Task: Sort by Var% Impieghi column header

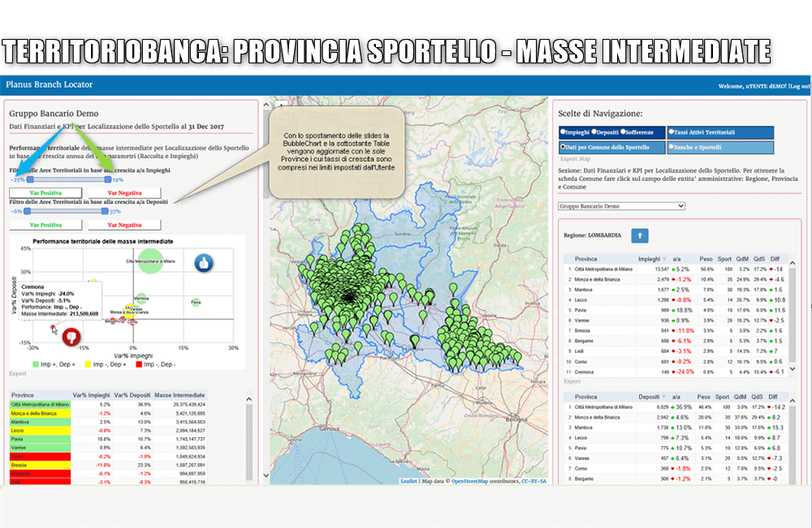Action: 91,395
